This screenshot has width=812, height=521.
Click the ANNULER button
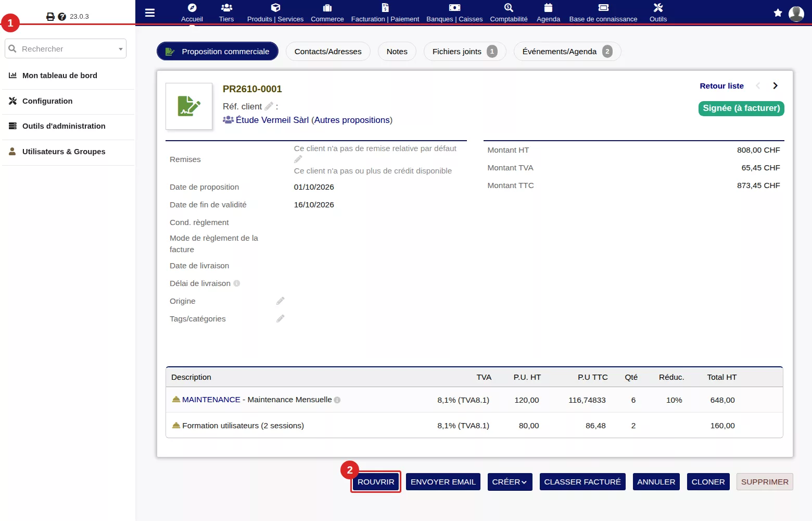point(656,482)
